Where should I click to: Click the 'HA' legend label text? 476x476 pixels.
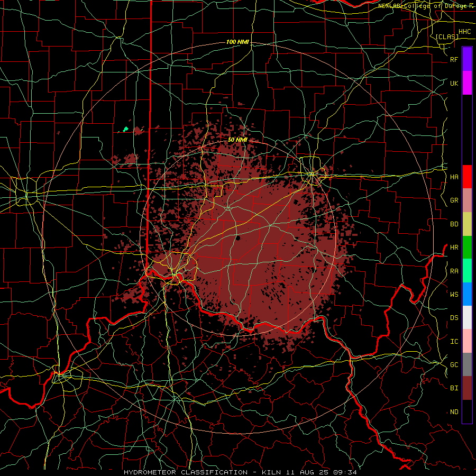454,177
